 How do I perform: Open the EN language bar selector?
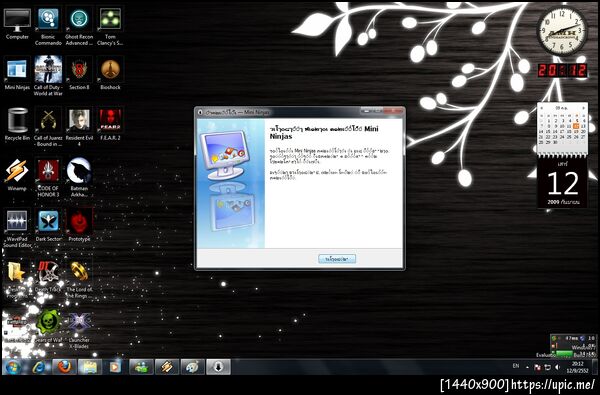coord(516,366)
